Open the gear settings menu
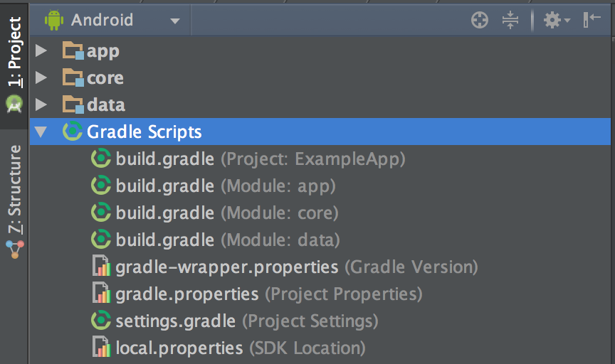Image resolution: width=615 pixels, height=364 pixels. coord(556,20)
